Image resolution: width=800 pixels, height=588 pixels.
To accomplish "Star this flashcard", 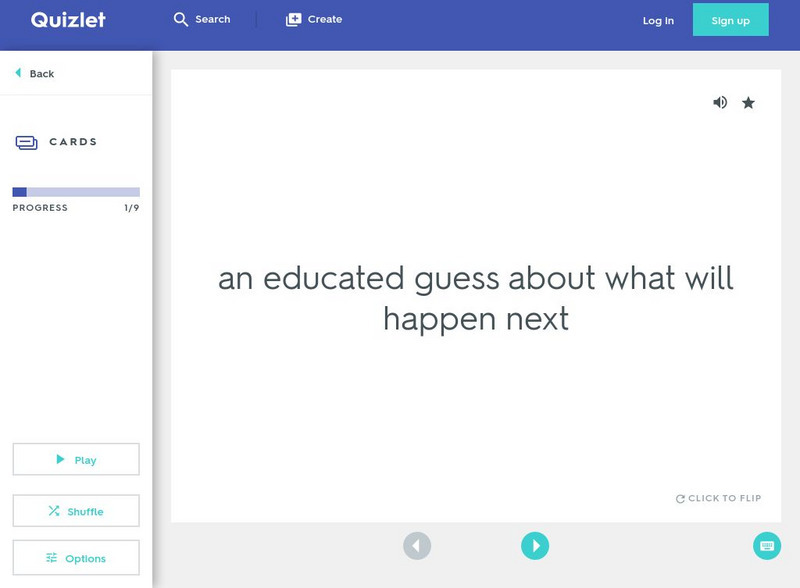I will (x=748, y=103).
